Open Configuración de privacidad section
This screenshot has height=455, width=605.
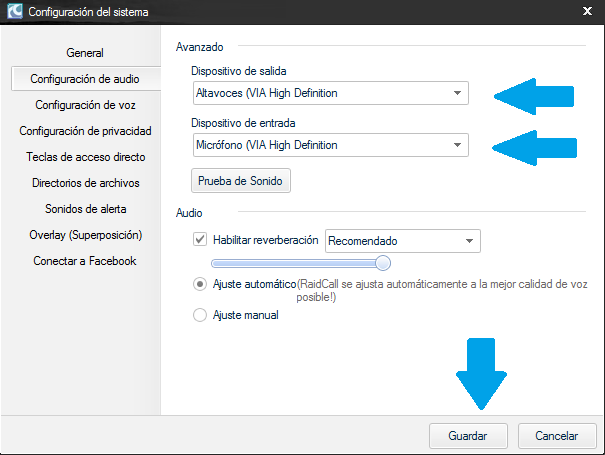(85, 130)
